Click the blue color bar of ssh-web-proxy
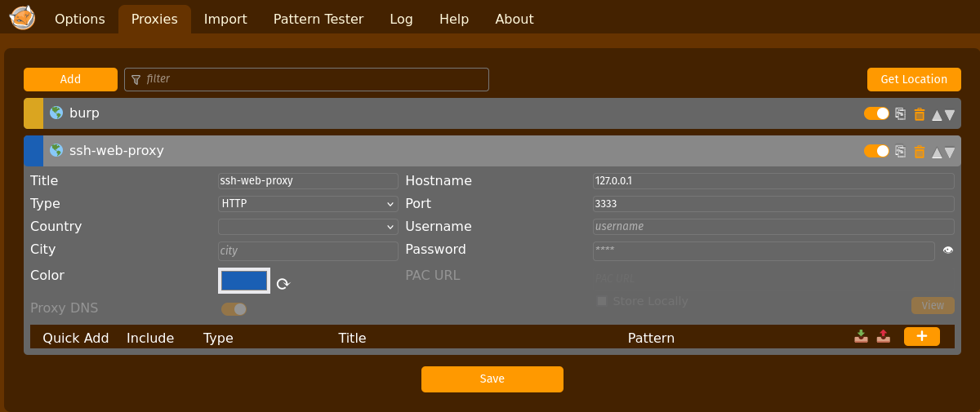The image size is (980, 412). pos(33,151)
